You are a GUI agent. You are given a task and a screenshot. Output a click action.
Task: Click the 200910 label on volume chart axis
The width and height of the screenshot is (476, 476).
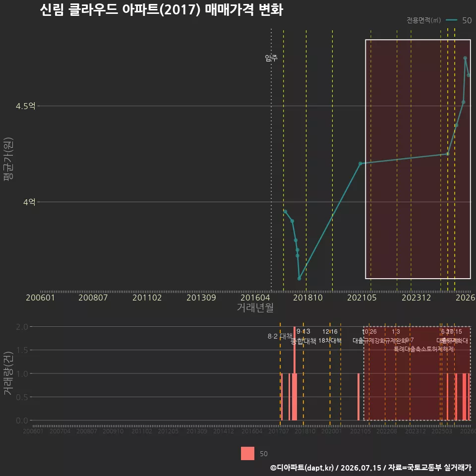pyautogui.click(x=113, y=431)
